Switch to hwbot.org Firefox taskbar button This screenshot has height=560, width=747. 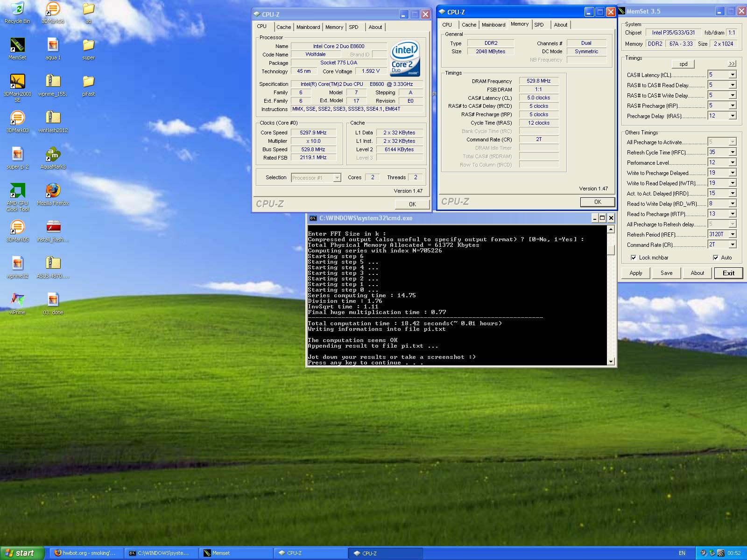click(x=87, y=553)
